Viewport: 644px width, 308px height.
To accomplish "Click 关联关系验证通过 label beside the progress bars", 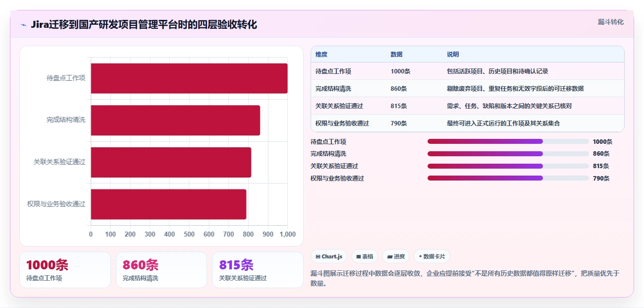I will coord(334,166).
